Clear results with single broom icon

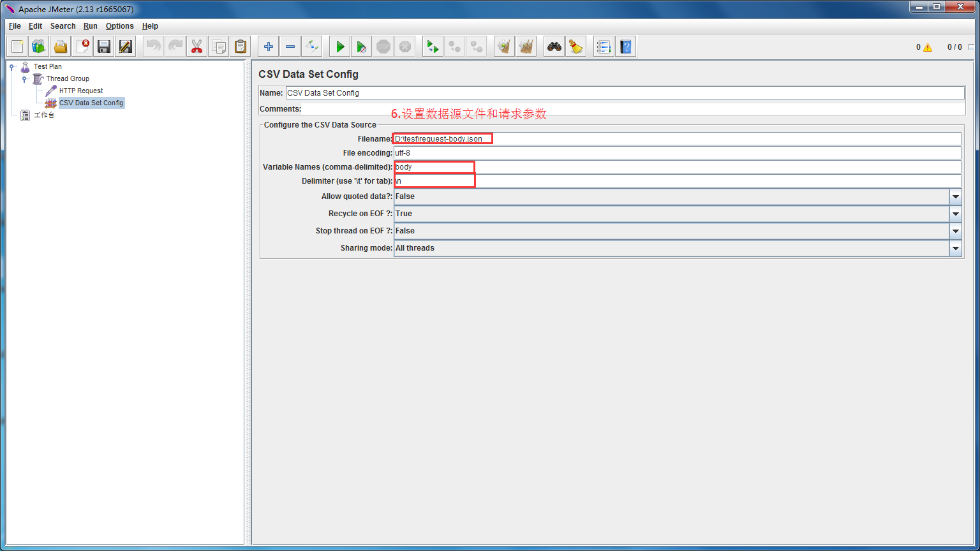tap(505, 47)
